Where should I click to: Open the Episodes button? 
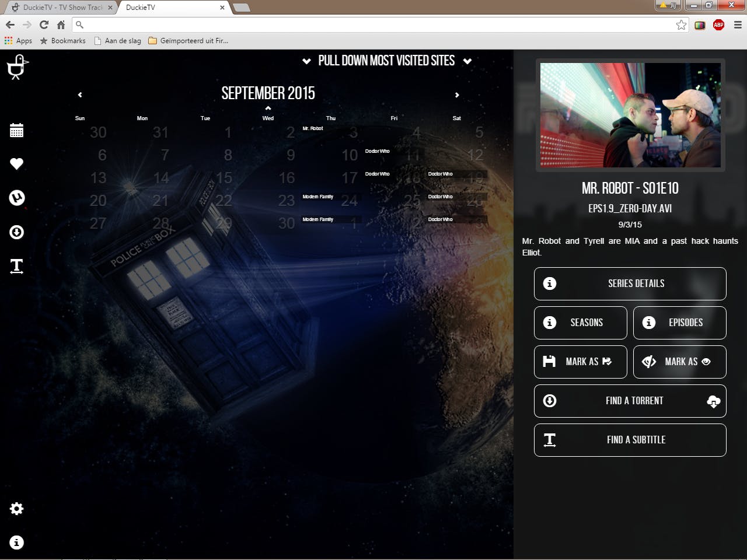pyautogui.click(x=680, y=323)
